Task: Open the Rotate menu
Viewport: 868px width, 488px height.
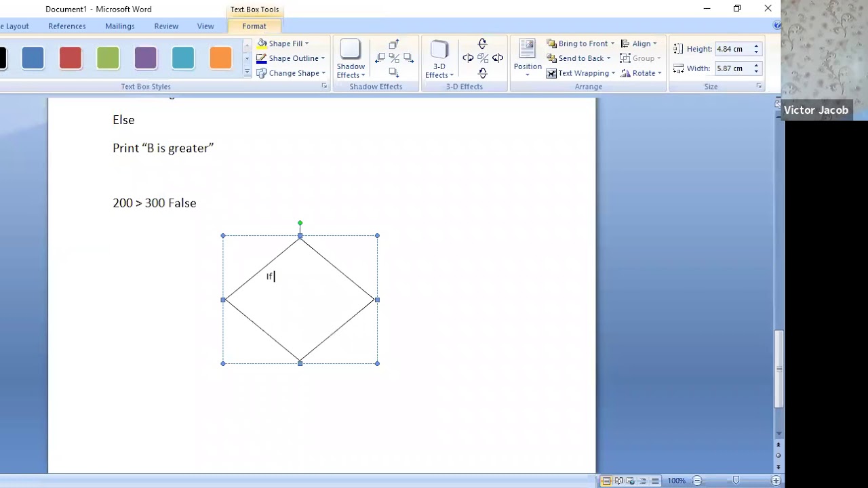Action: pyautogui.click(x=640, y=73)
